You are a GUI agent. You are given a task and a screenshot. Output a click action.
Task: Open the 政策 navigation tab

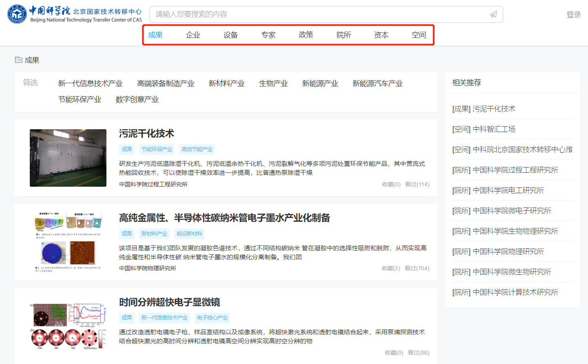coord(306,35)
